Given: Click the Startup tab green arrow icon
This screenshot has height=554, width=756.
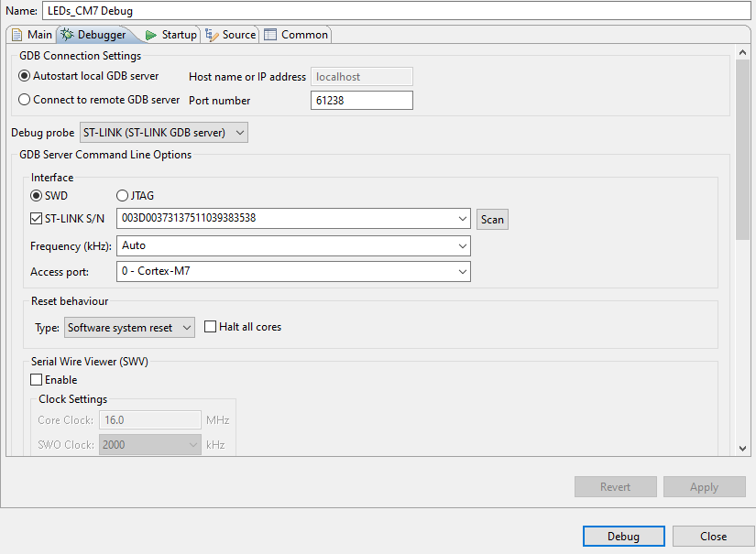Looking at the screenshot, I should click(x=150, y=35).
